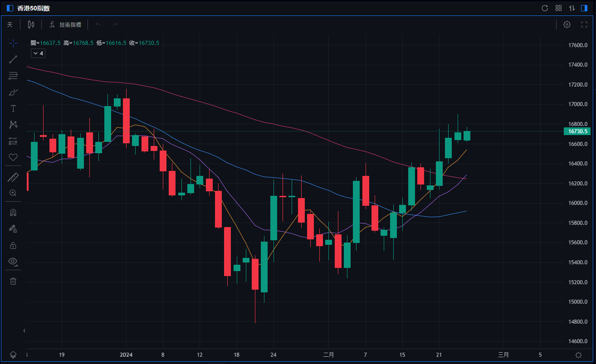
Task: Open the forecast and measurement position tool
Action: tap(13, 141)
